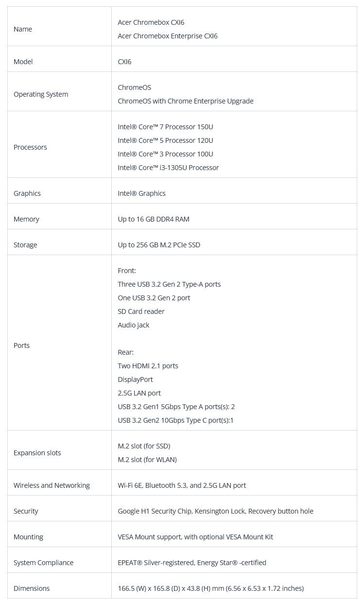Click the "Up to 256 GB M.2 PCIe SSD" cell
This screenshot has height=603, width=364.
click(159, 245)
